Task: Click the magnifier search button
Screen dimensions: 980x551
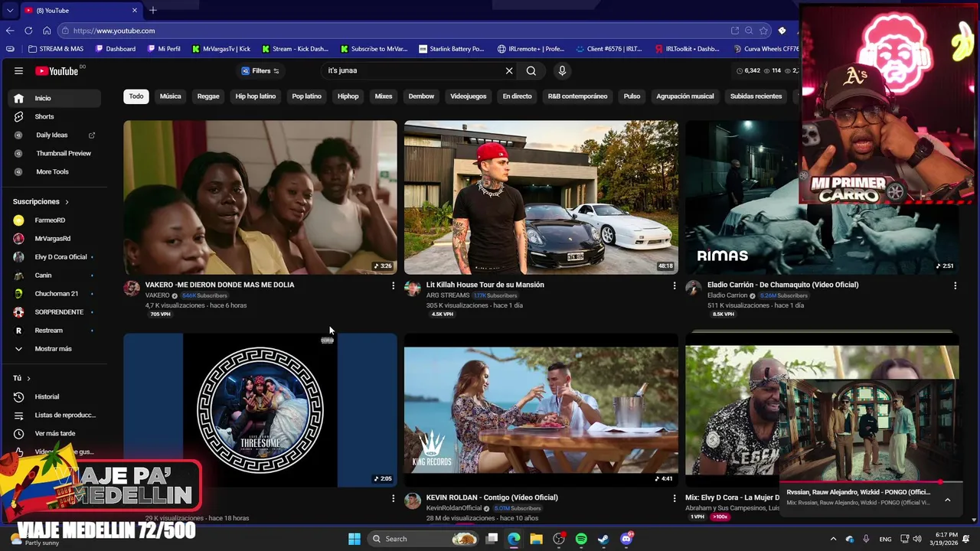Action: [x=531, y=70]
